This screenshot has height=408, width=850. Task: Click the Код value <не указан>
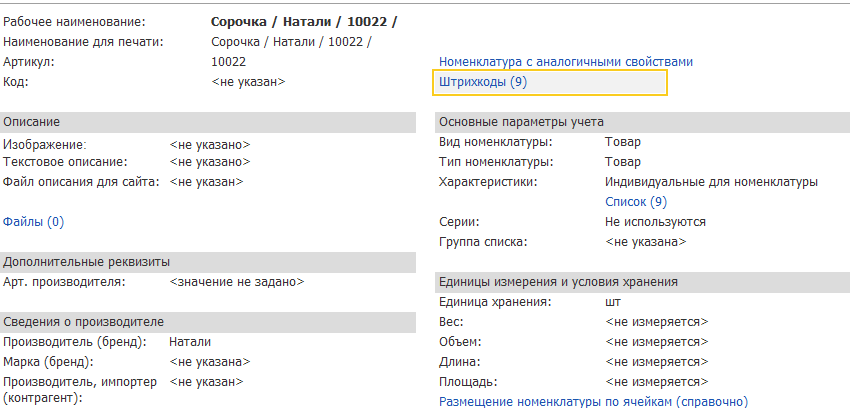tap(248, 82)
